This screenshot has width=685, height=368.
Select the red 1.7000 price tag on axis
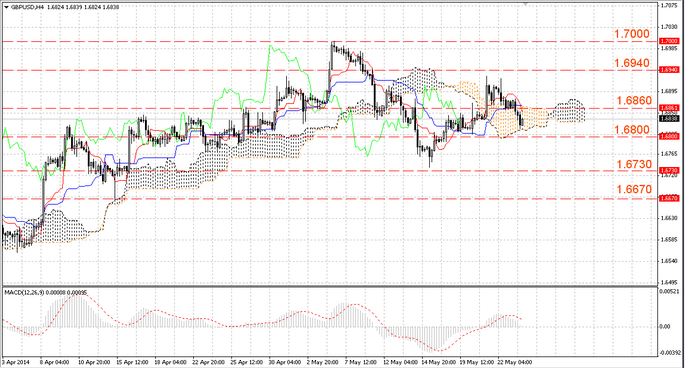point(669,41)
